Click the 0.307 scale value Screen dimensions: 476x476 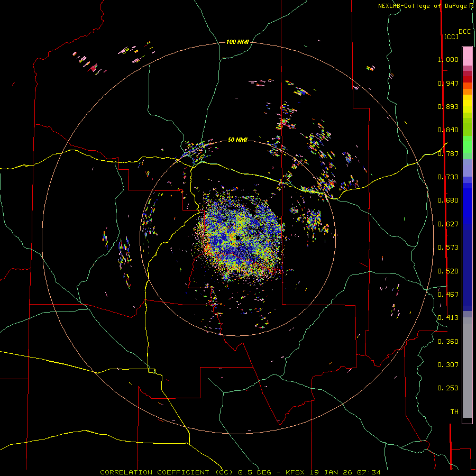click(x=448, y=365)
